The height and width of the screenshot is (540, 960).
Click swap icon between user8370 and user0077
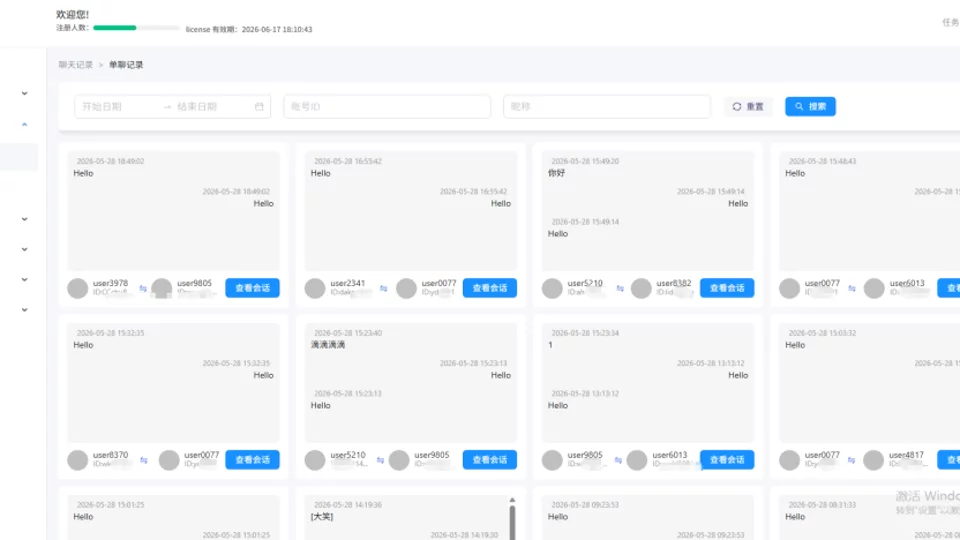[144, 460]
